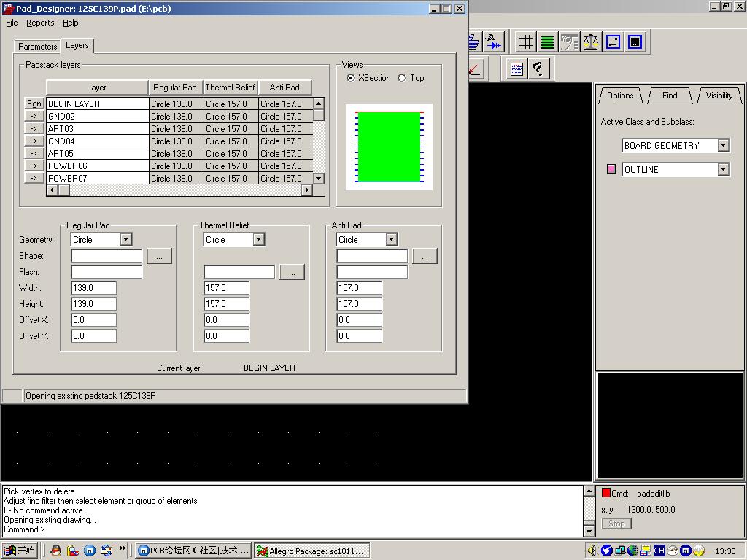Click the question mark help icon

coord(538,69)
